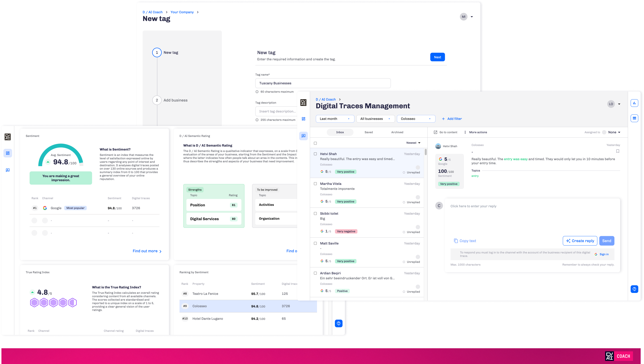The height and width of the screenshot is (364, 644).
Task: Open the Newest sort dropdown
Action: tap(413, 143)
